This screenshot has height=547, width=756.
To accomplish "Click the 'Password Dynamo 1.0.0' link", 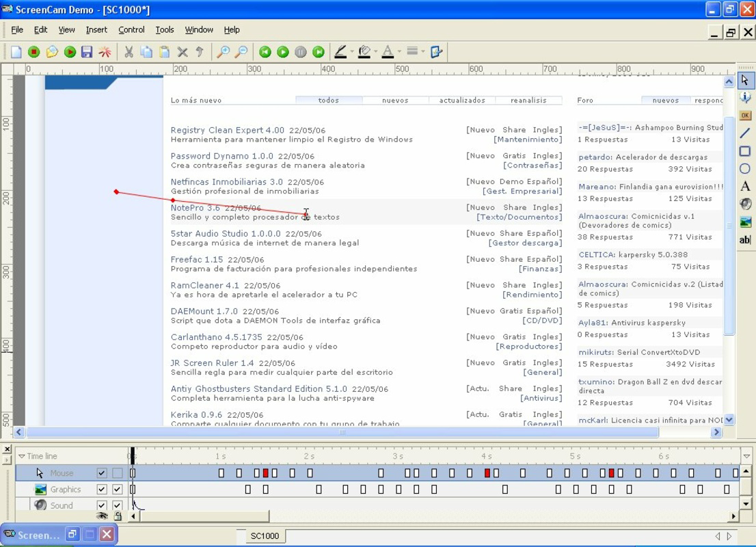I will point(221,157).
